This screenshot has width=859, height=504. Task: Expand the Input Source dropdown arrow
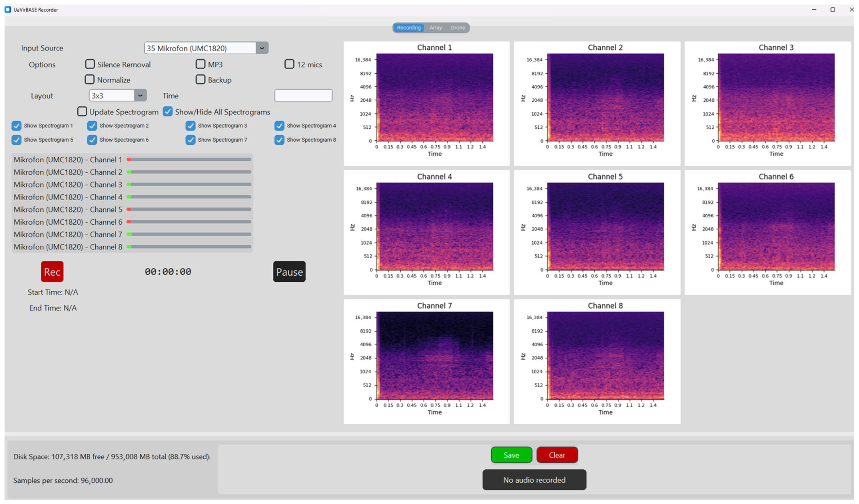click(262, 48)
